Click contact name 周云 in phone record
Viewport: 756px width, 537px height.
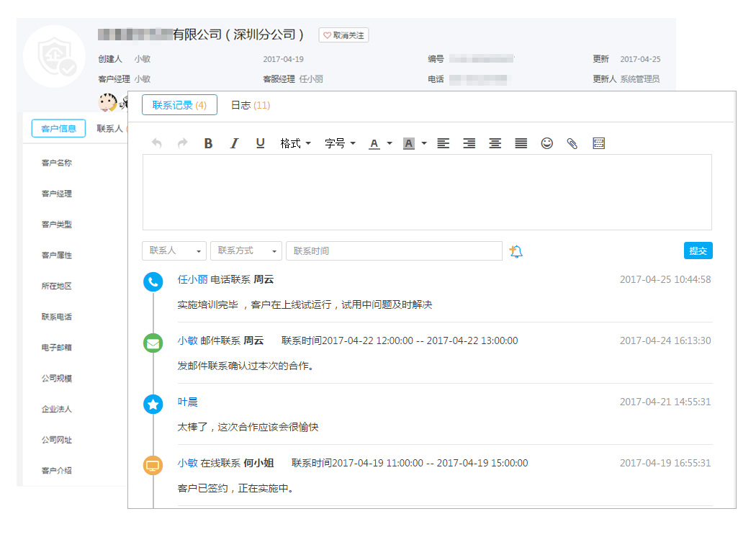[264, 279]
